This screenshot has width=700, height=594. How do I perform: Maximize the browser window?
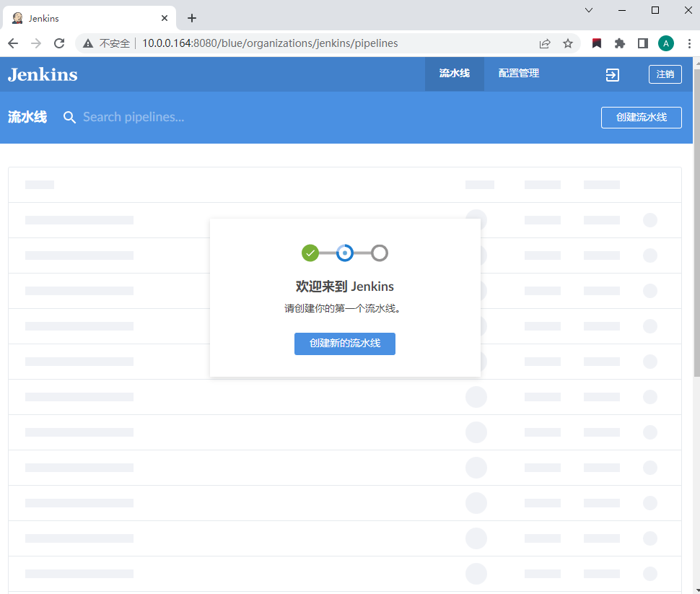[x=655, y=10]
